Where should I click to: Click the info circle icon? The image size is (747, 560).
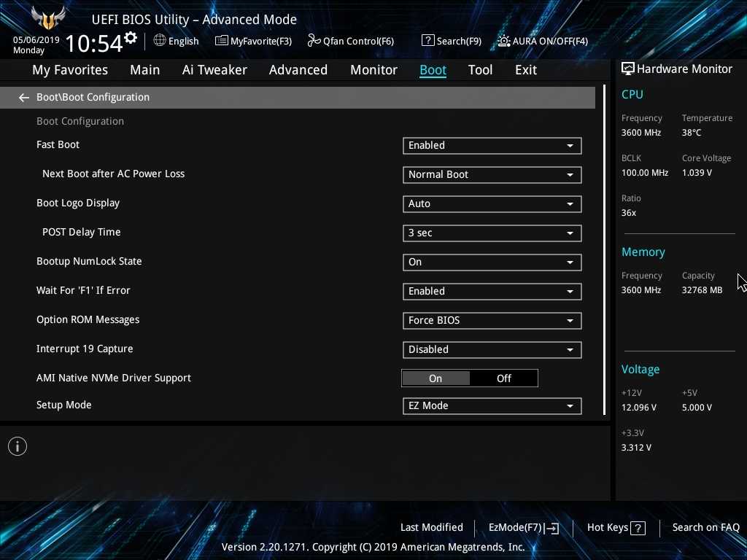point(18,446)
